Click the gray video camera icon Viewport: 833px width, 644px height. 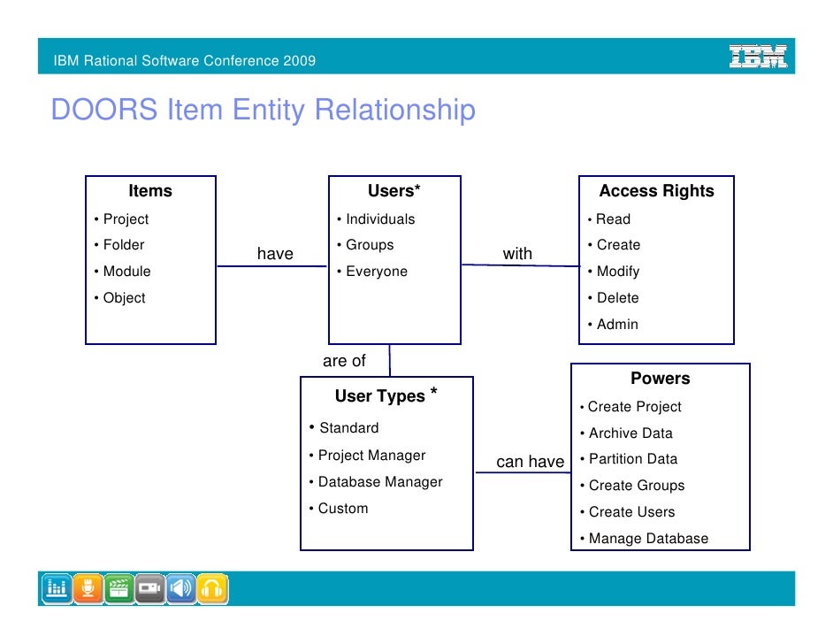click(149, 589)
